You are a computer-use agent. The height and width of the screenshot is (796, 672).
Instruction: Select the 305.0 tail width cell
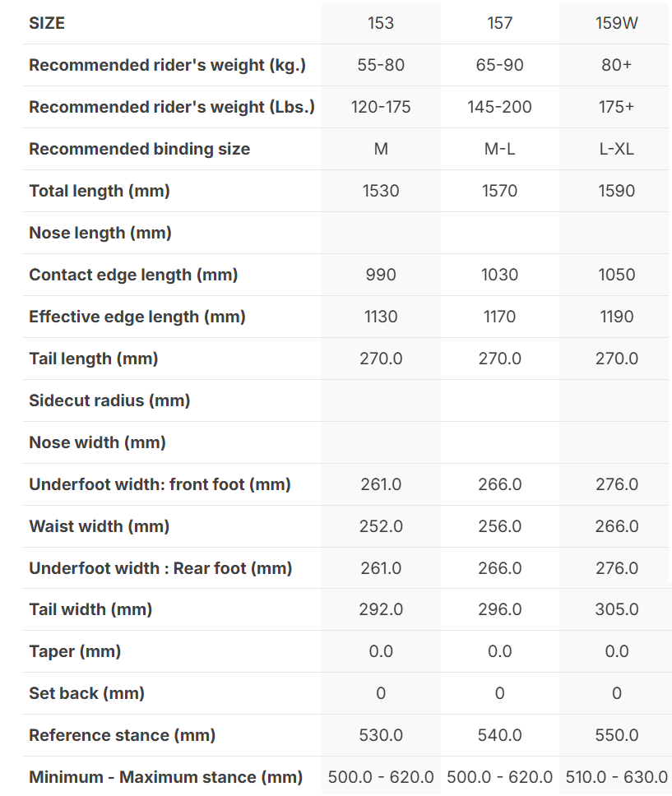[x=616, y=609]
